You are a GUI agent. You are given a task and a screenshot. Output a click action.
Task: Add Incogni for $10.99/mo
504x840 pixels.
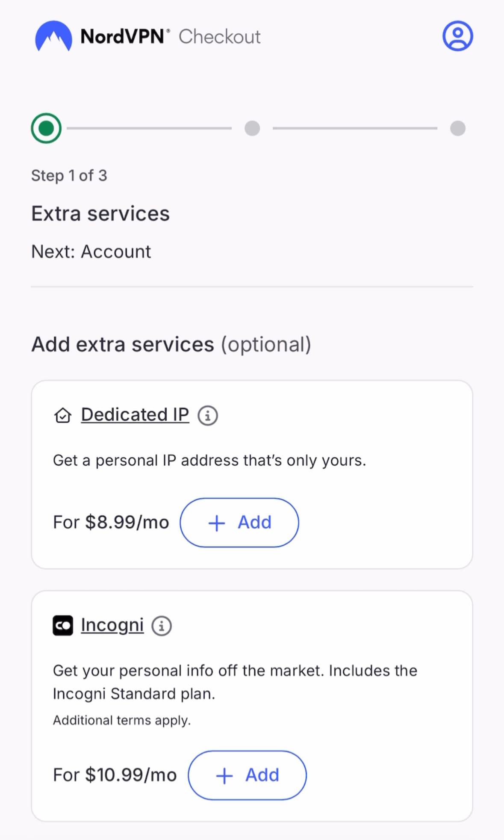click(x=247, y=775)
